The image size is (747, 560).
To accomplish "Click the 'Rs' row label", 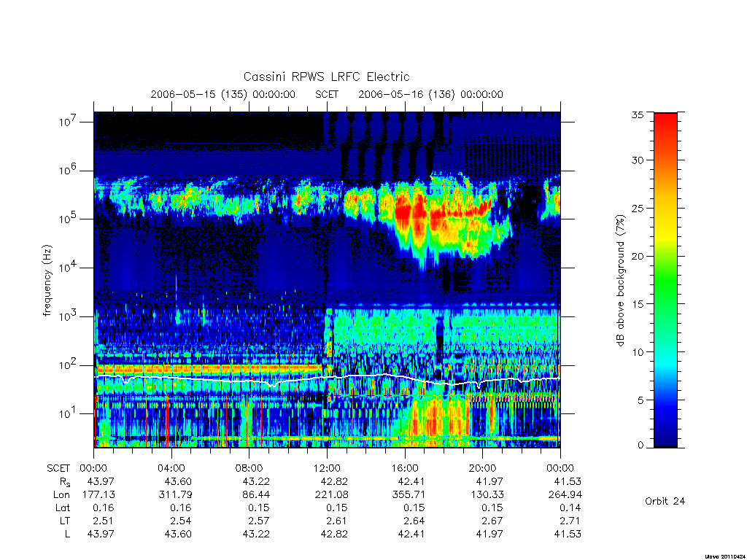I will (64, 482).
